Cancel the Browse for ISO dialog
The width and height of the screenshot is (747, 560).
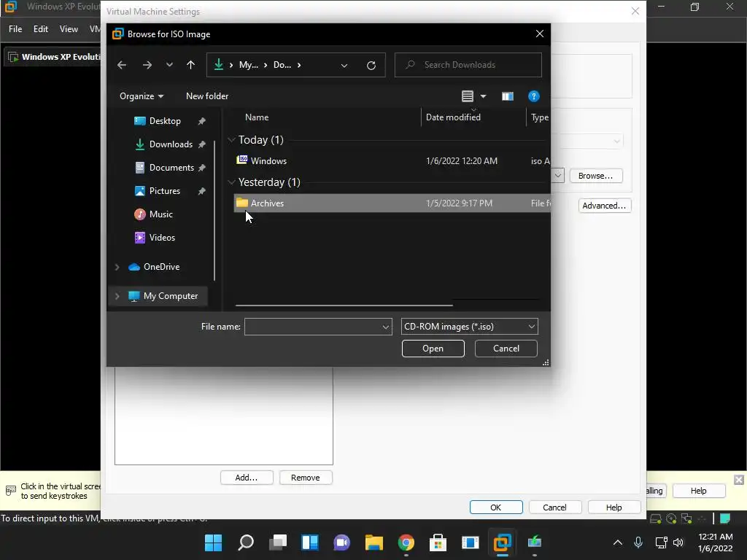pos(506,349)
